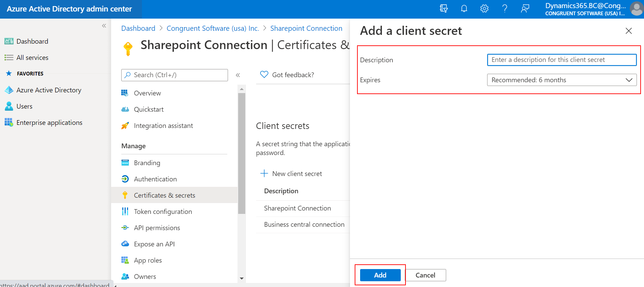This screenshot has width=644, height=287.
Task: Click the All services list icon
Action: [x=9, y=58]
